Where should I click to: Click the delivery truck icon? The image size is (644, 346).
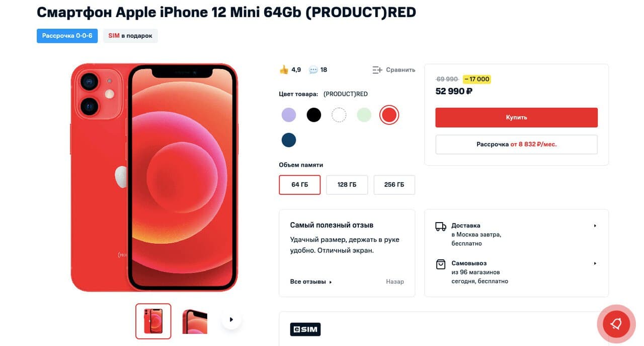441,226
